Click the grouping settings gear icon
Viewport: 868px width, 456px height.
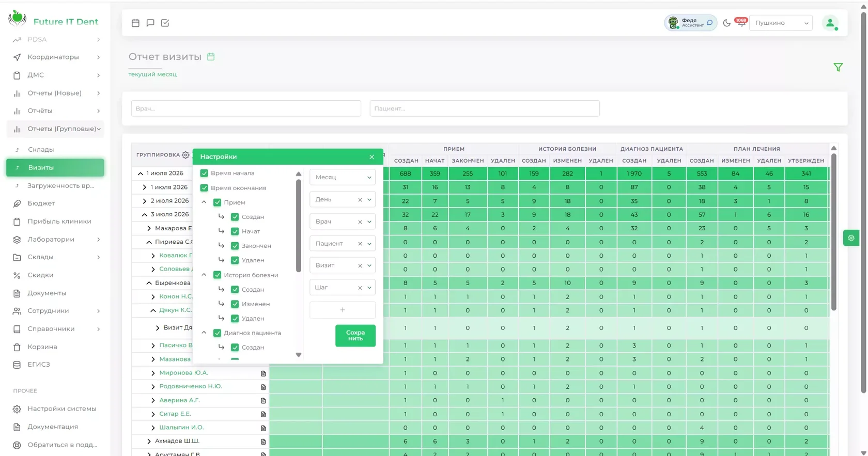tap(185, 155)
